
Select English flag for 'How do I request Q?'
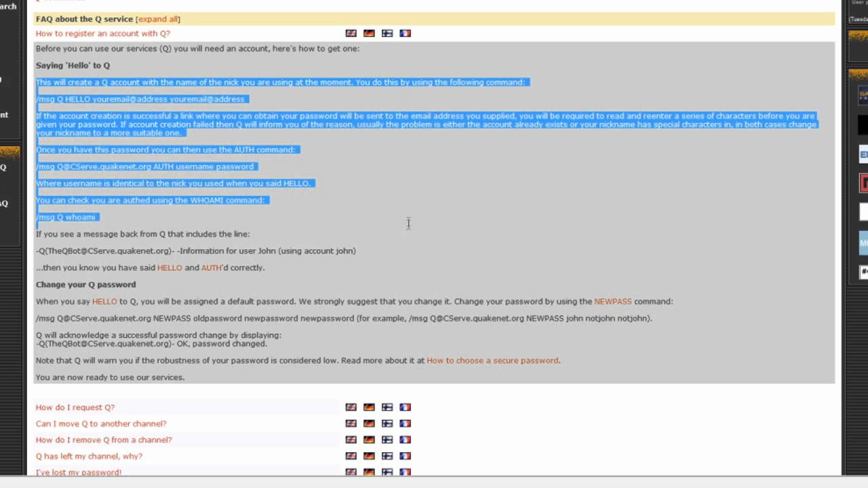[351, 407]
